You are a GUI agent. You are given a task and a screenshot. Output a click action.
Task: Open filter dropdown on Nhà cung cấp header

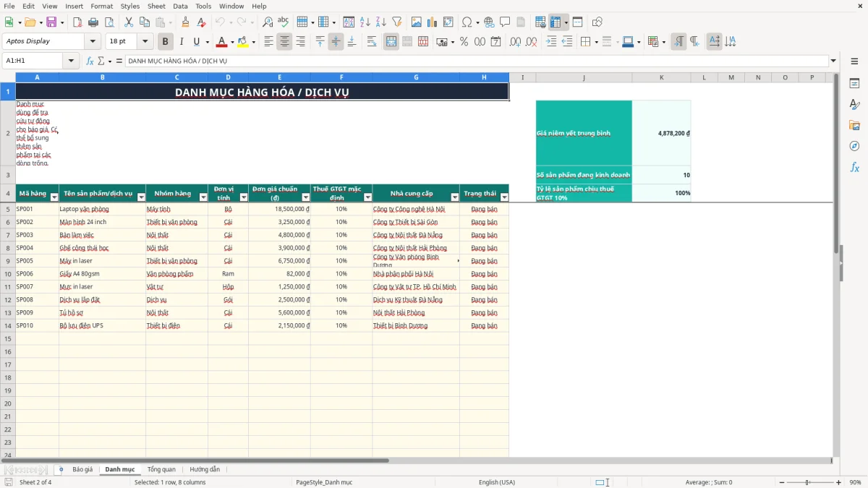(455, 197)
